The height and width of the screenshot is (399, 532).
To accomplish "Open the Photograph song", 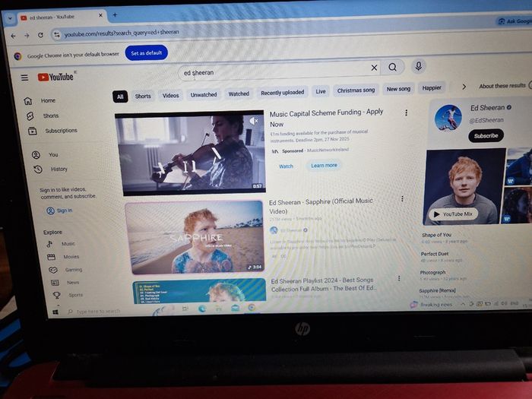I will [x=432, y=272].
